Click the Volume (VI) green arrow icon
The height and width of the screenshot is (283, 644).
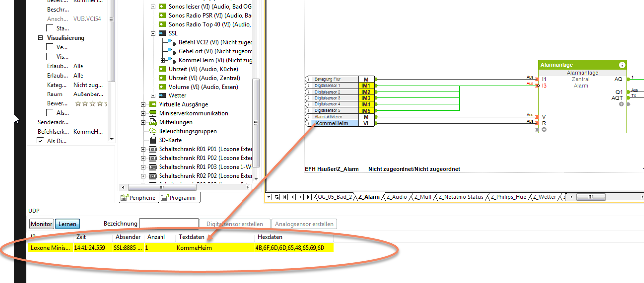[x=162, y=87]
